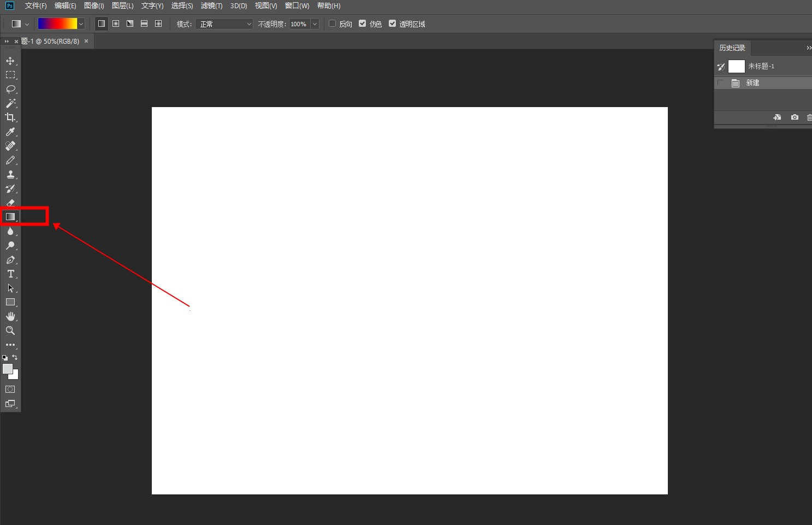The height and width of the screenshot is (525, 812).
Task: Click the 新建 history state
Action: [x=753, y=83]
